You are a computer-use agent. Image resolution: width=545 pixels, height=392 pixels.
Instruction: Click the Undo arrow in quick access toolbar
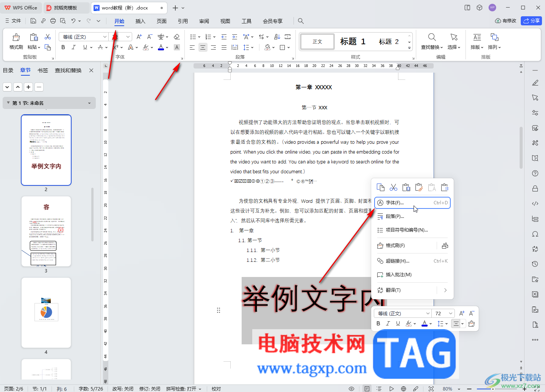click(73, 21)
